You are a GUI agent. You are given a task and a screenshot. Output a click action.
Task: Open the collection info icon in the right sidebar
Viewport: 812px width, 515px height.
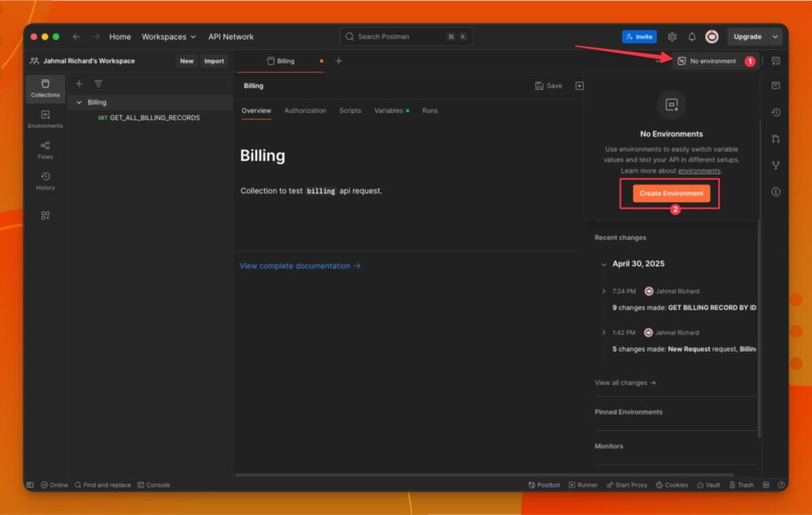[776, 192]
